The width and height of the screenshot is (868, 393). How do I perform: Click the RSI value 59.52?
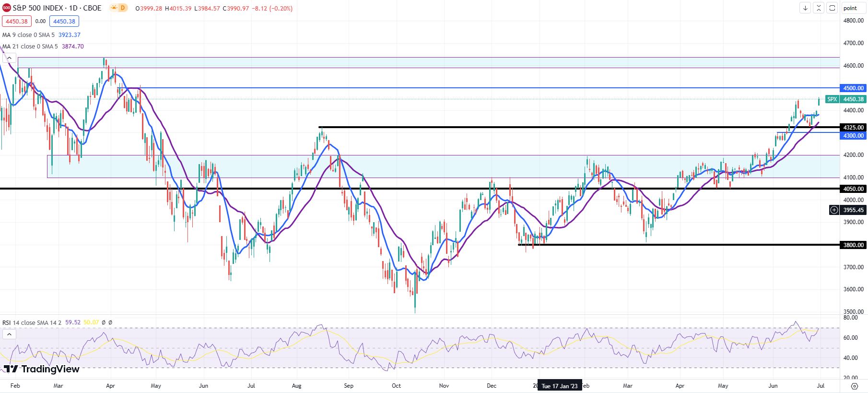[73, 322]
